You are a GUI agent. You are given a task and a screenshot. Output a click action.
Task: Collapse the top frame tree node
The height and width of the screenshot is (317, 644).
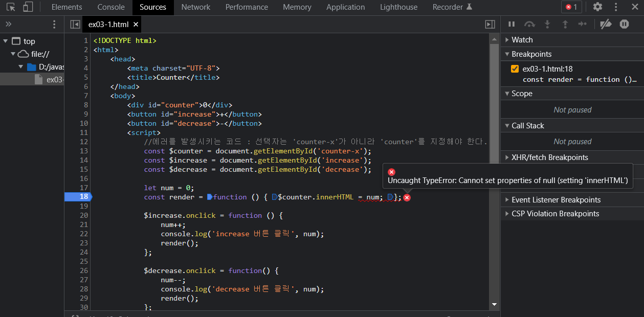click(x=5, y=41)
